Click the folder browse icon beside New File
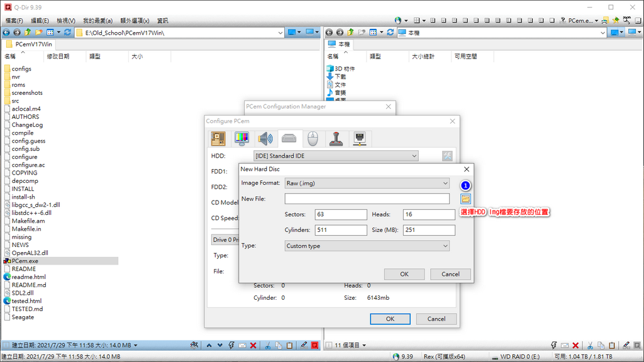This screenshot has width=644, height=362. point(465,199)
